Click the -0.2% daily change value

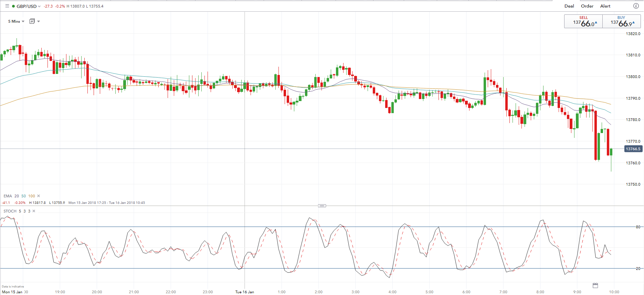click(60, 6)
